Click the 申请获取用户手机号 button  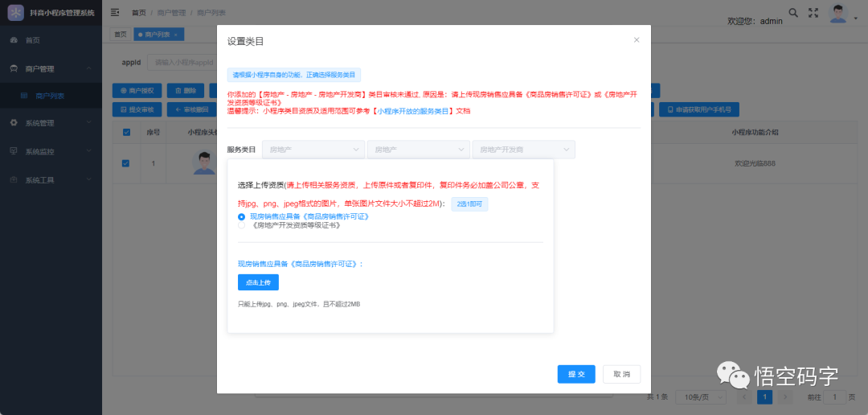click(x=699, y=109)
